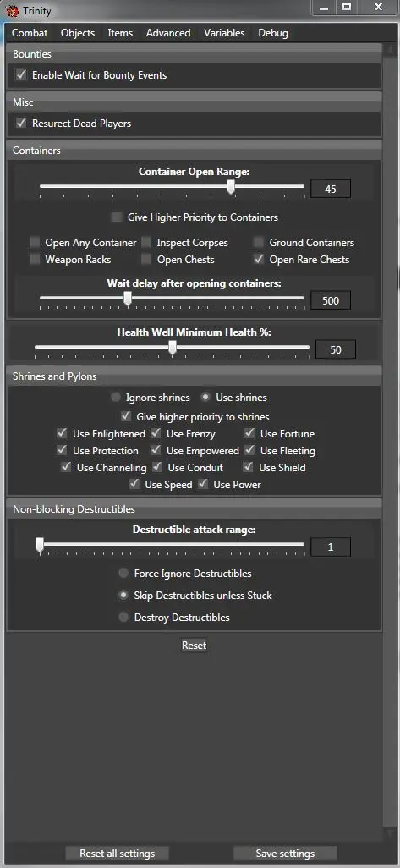The width and height of the screenshot is (400, 868).
Task: Click the wait delay value field showing 500
Action: pos(331,301)
